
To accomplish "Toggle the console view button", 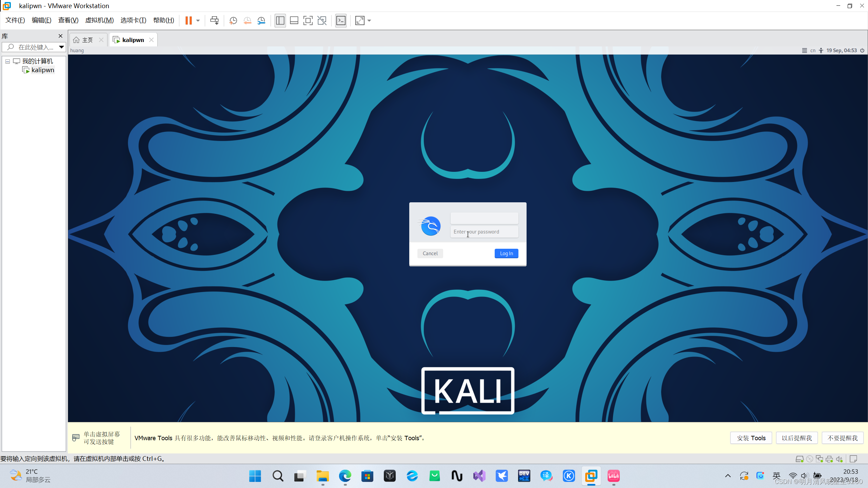I will tap(341, 21).
